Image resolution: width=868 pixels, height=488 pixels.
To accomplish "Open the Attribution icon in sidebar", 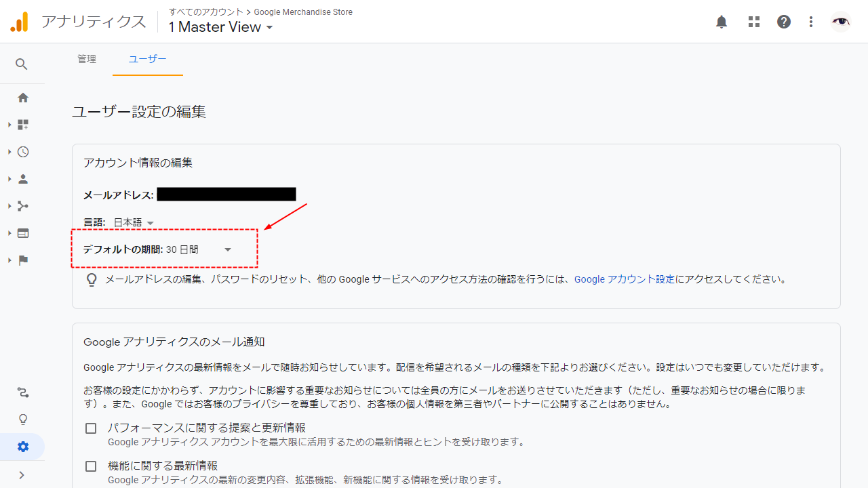I will pos(23,392).
